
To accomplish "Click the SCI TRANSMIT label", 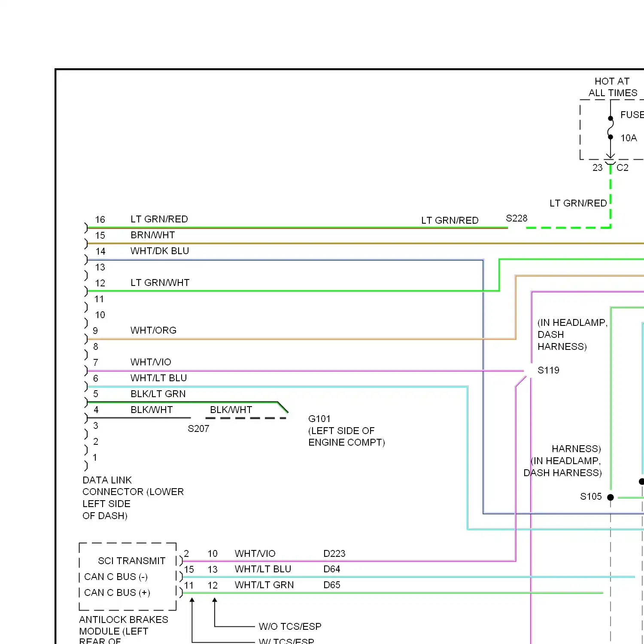I will click(131, 561).
